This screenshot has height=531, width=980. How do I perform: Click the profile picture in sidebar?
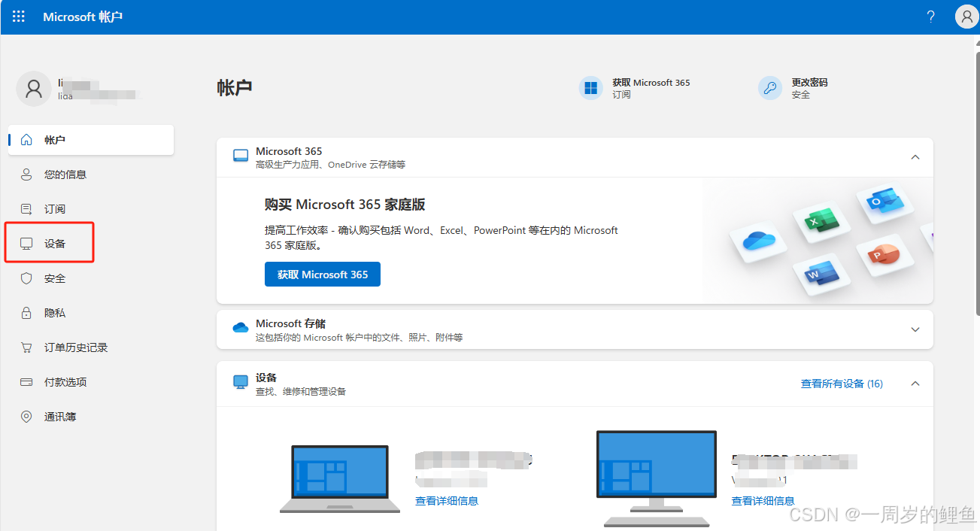point(34,89)
